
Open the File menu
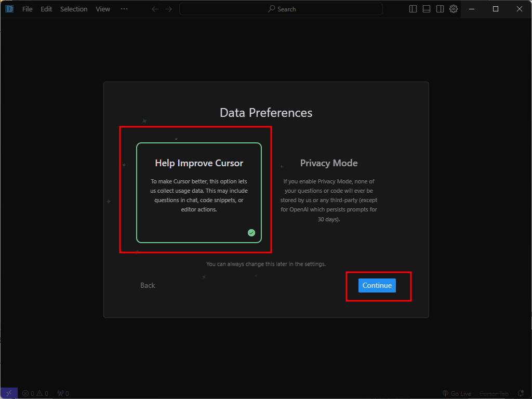(28, 9)
